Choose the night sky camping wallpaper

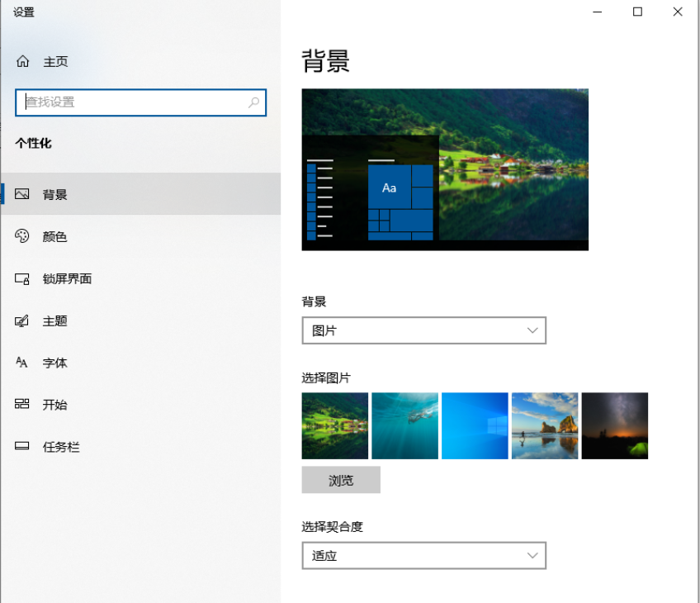tap(614, 425)
